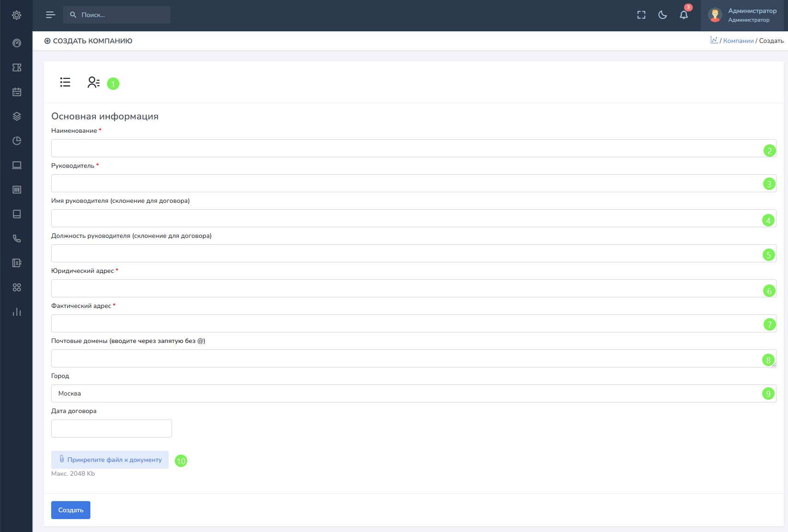Open the calendar icon in sidebar
The width and height of the screenshot is (788, 532).
(x=17, y=92)
